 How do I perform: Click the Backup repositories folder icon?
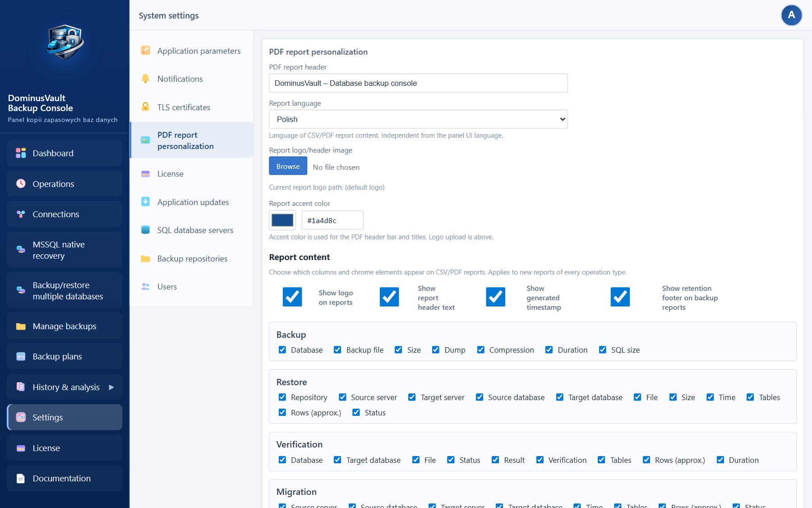pos(145,258)
